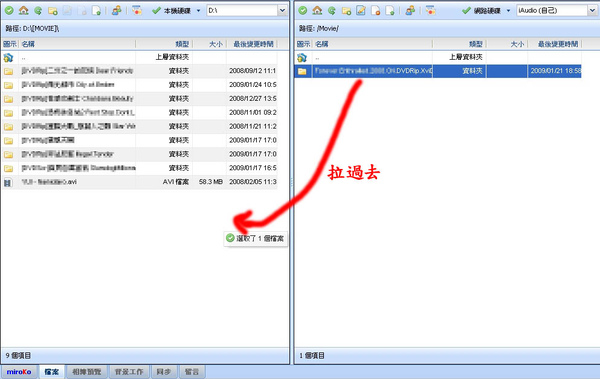Click green check icon in left D:\ pane toolbar

tap(9, 11)
